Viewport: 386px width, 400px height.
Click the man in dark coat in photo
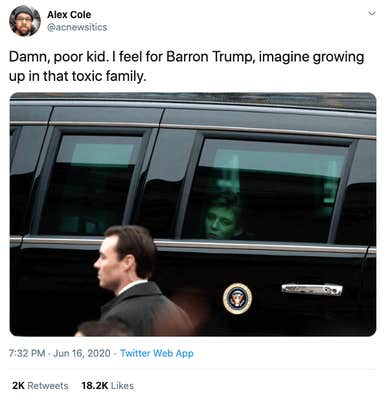pos(137,280)
